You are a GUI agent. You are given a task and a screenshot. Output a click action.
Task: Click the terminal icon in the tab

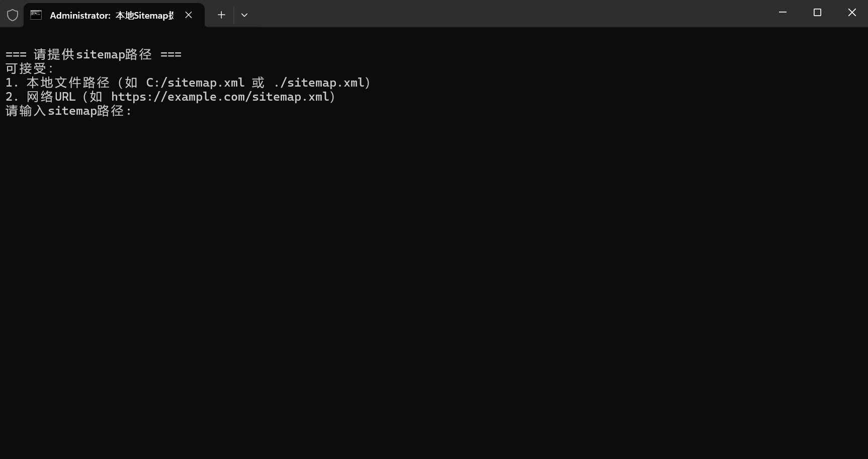click(x=36, y=15)
